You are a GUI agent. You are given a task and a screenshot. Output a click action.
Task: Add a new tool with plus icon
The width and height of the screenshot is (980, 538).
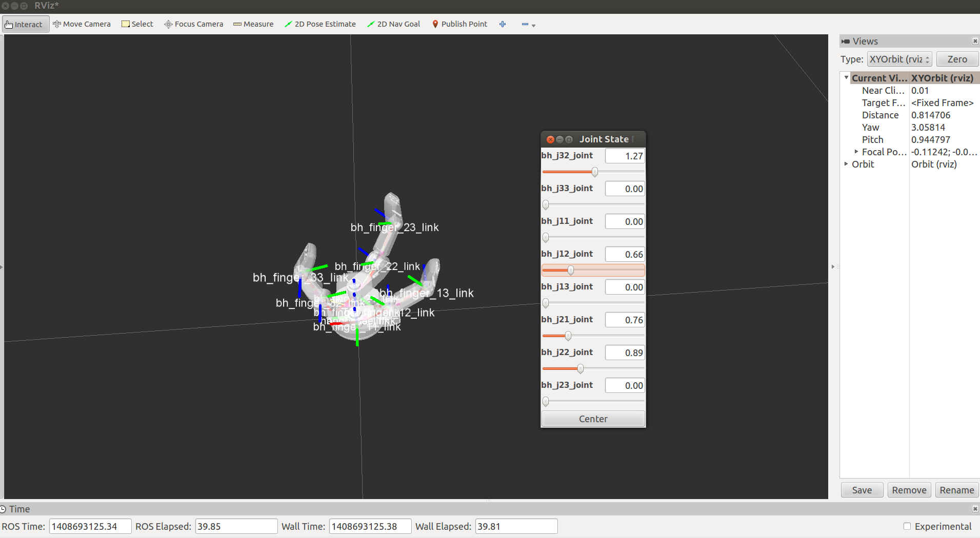tap(503, 24)
